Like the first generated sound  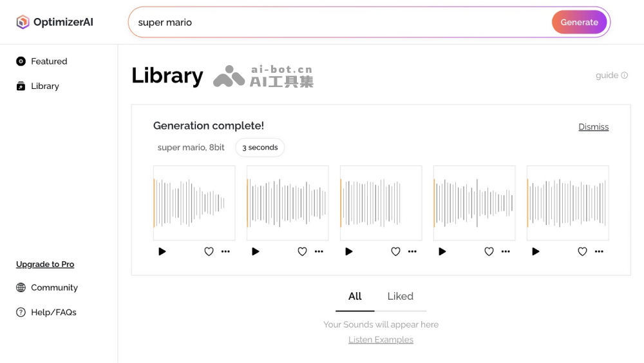click(209, 252)
